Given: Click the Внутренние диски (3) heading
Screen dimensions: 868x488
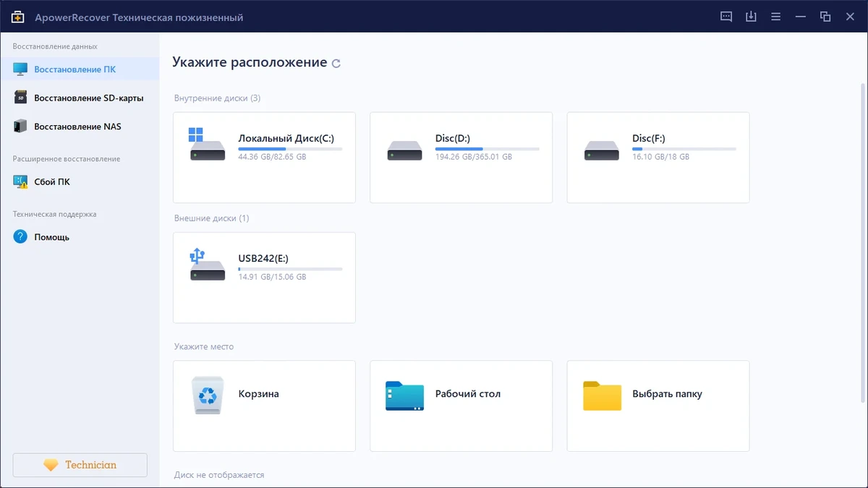Looking at the screenshot, I should click(217, 98).
